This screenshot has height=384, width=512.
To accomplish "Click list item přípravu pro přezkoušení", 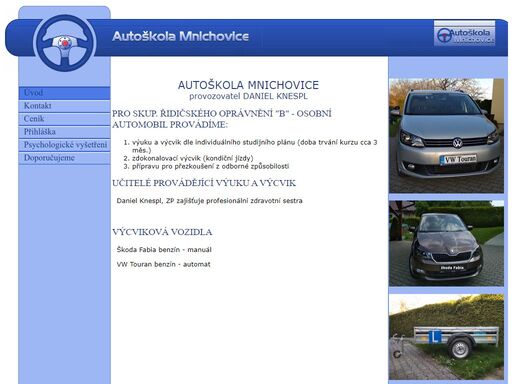I will pos(210,166).
